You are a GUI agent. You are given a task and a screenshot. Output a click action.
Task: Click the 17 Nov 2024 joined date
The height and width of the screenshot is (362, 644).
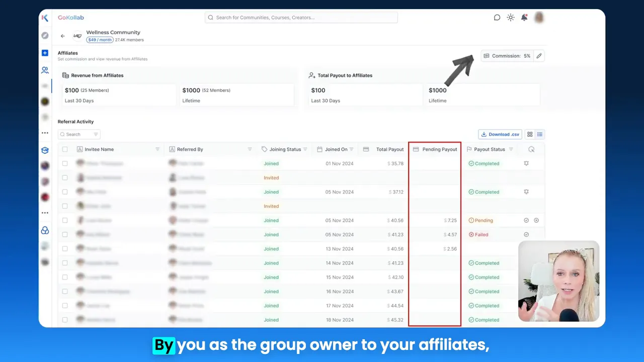340,306
